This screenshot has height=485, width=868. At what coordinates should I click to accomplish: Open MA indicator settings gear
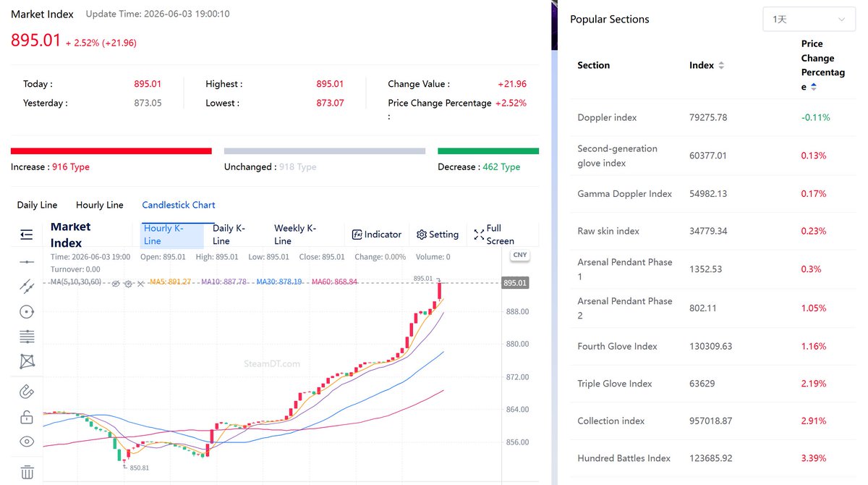[128, 284]
